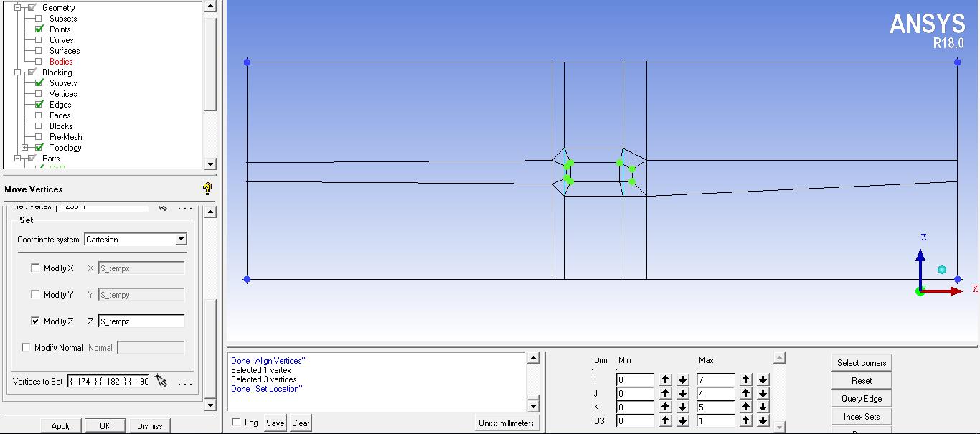The width and height of the screenshot is (980, 434).
Task: Decrement the K Max index value
Action: (763, 407)
